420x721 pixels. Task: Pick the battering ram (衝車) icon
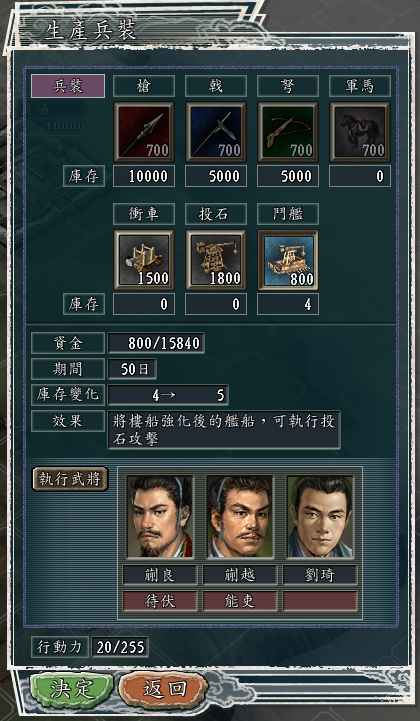click(144, 260)
